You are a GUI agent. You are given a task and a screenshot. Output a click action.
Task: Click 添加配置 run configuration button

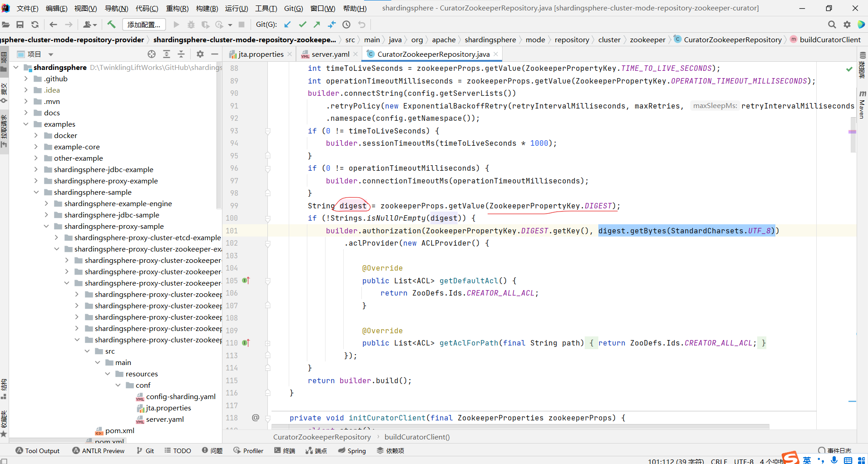(144, 25)
